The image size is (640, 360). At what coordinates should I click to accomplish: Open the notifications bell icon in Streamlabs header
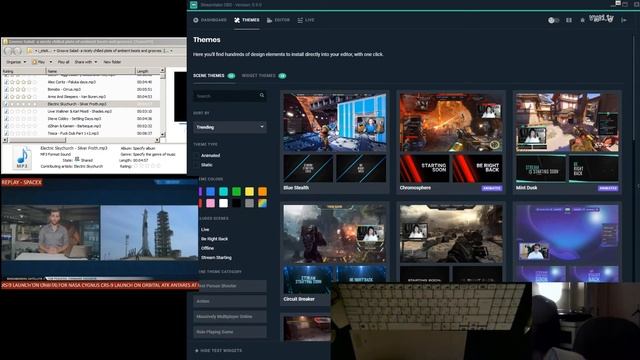tap(582, 20)
